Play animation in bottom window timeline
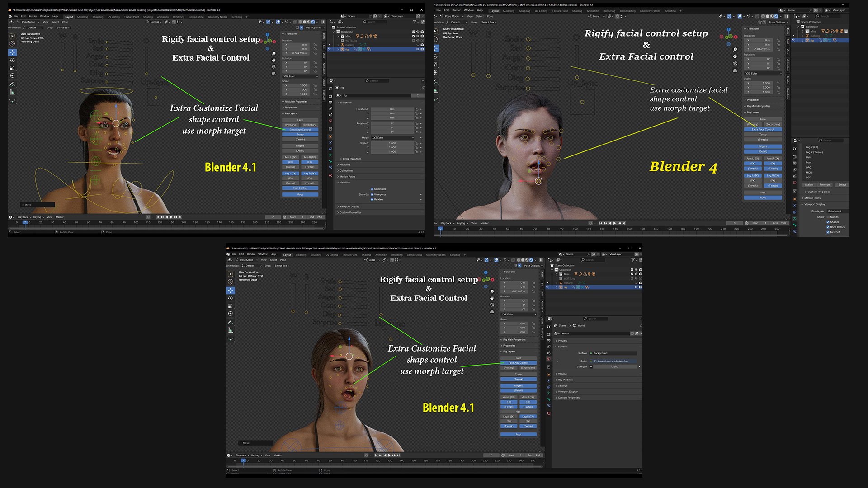868x488 pixels. [x=389, y=455]
